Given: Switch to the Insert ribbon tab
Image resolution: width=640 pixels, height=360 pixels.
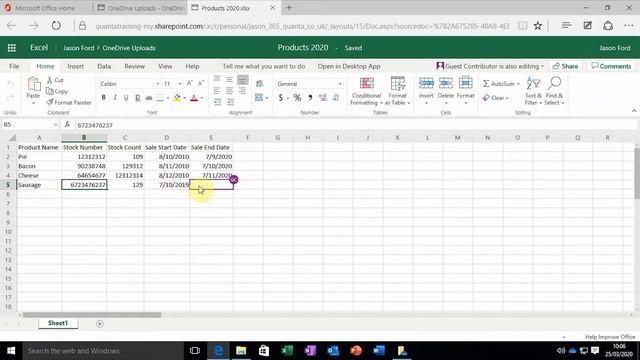Looking at the screenshot, I should [76, 66].
